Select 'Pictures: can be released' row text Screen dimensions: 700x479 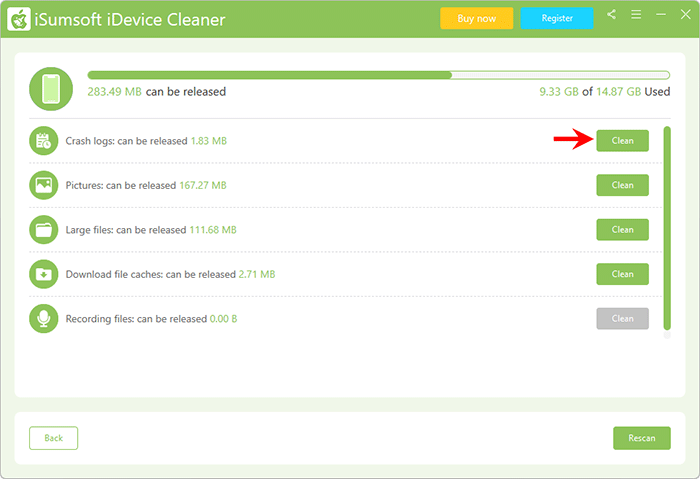point(146,185)
